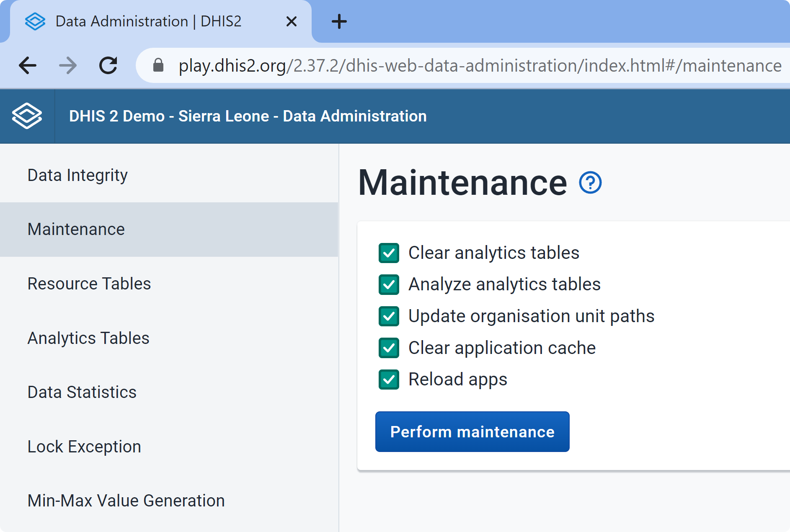Screen dimensions: 790x532
Task: Open Data Statistics in sidebar
Action: pos(169,392)
